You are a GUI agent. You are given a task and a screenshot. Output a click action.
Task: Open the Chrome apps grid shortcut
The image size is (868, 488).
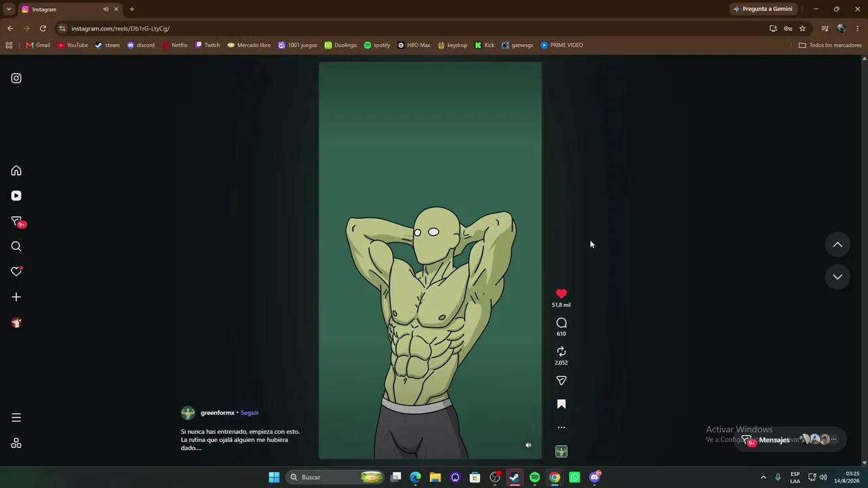(x=9, y=45)
